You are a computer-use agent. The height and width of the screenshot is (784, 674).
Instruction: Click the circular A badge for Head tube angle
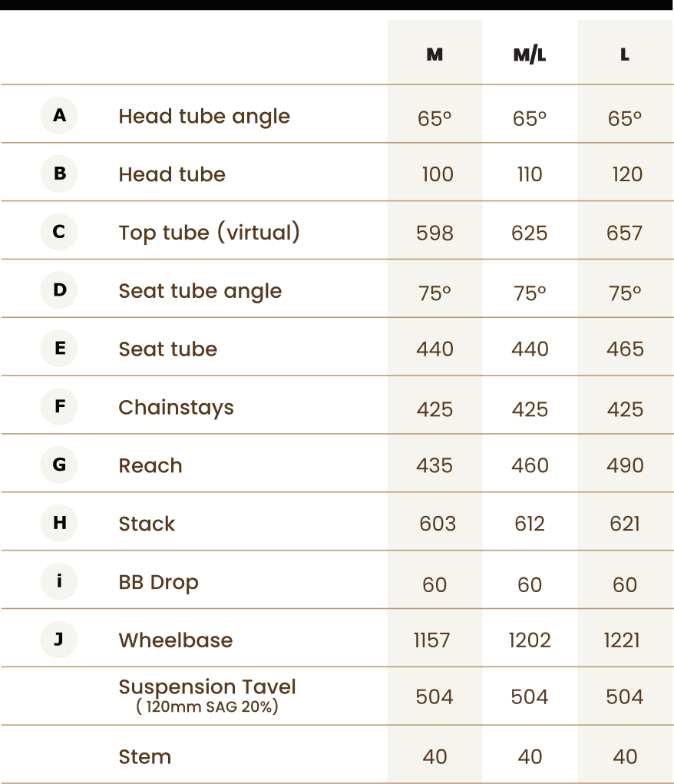coord(59,115)
